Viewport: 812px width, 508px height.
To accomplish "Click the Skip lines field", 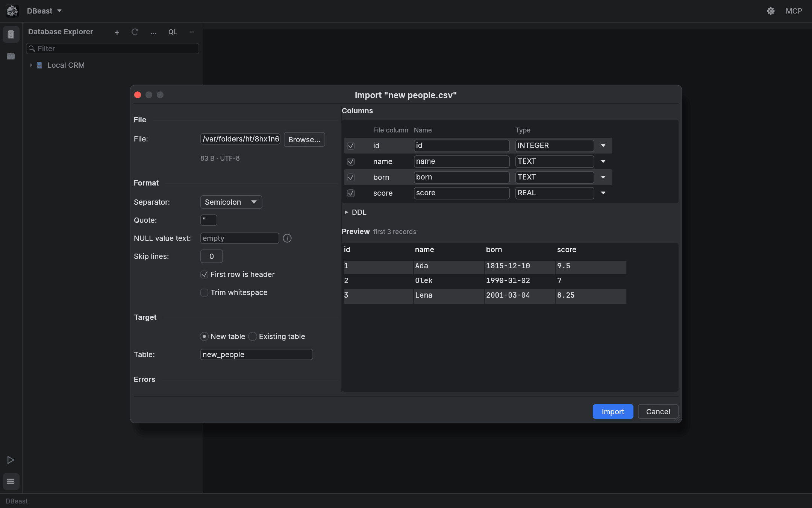I will pos(211,256).
